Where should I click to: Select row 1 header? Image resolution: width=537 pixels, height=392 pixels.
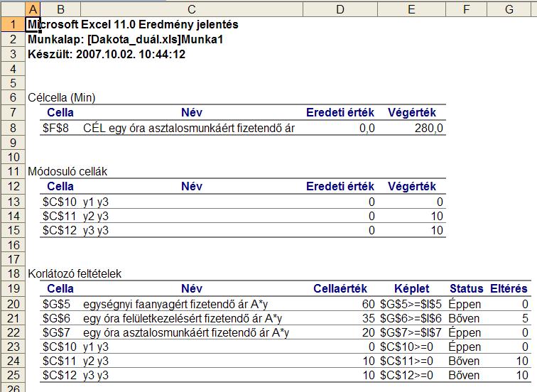13,24
